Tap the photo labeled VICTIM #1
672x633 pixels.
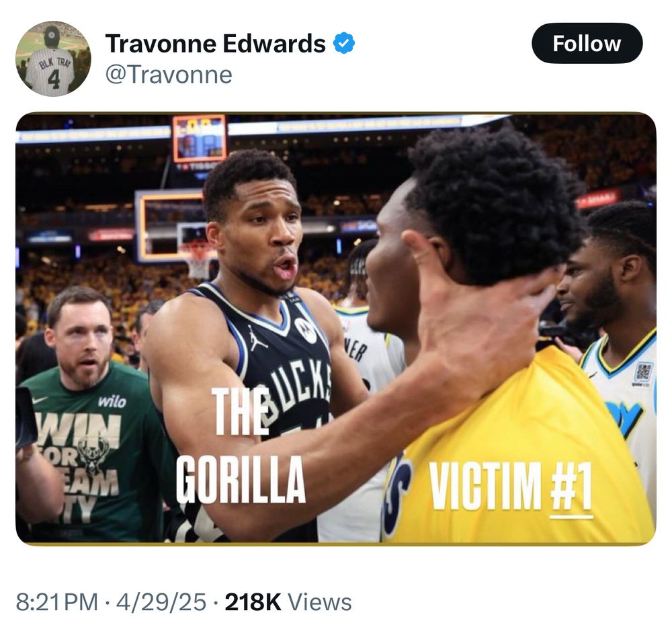pyautogui.click(x=513, y=483)
